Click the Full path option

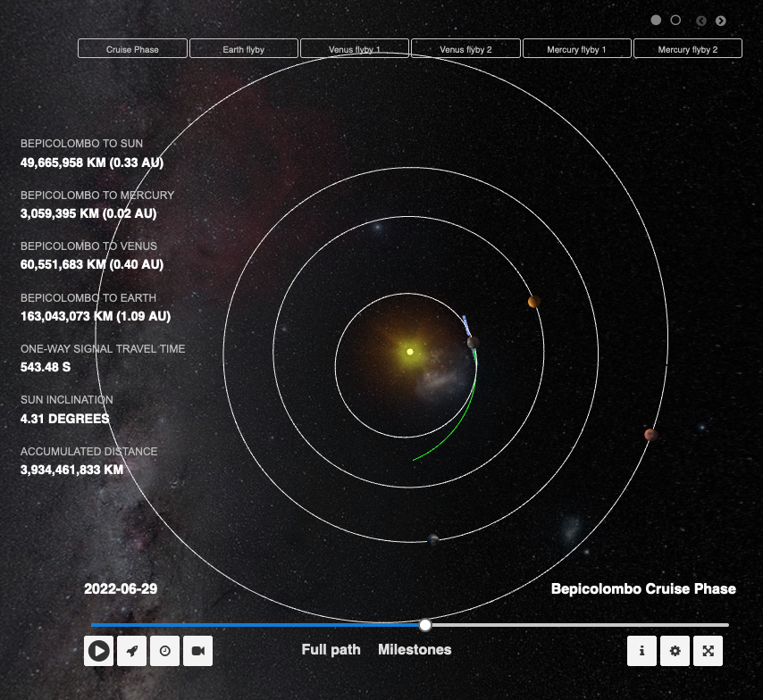(x=331, y=649)
